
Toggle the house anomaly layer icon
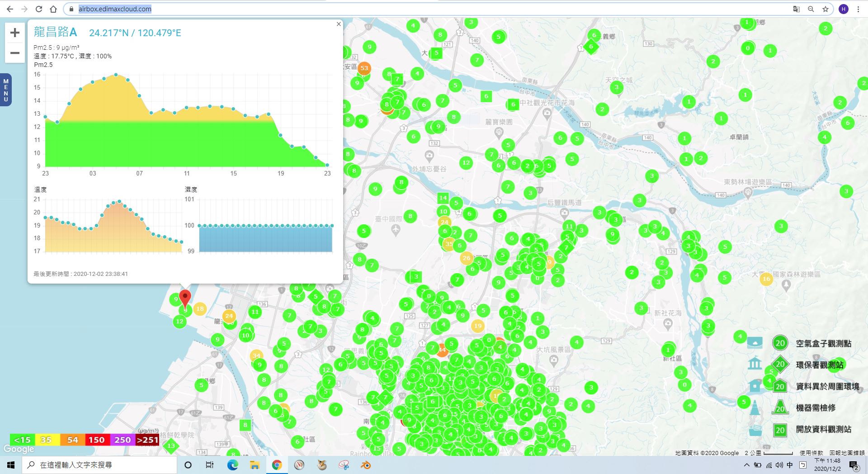(755, 386)
